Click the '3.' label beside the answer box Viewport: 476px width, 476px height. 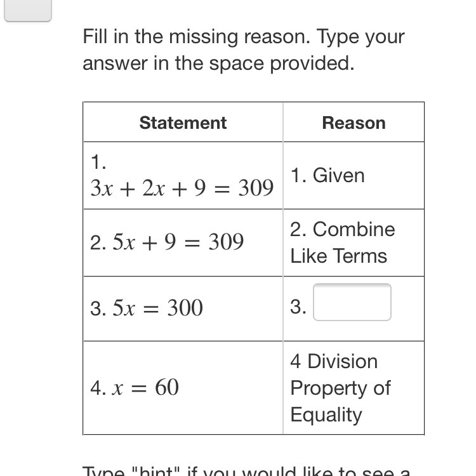[298, 307]
